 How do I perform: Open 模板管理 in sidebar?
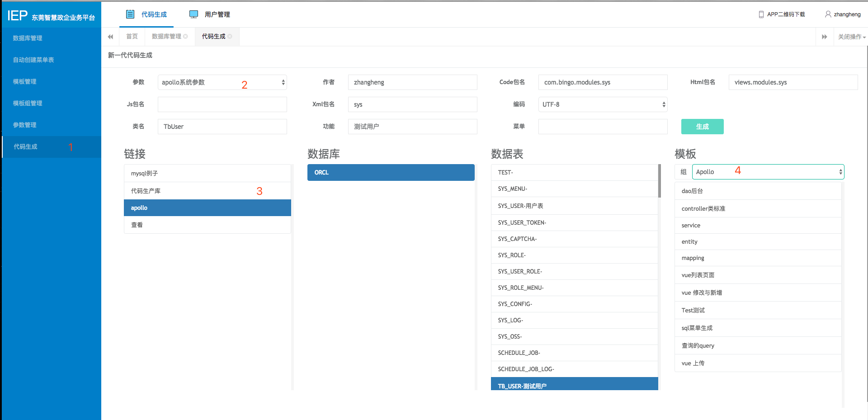tap(52, 81)
